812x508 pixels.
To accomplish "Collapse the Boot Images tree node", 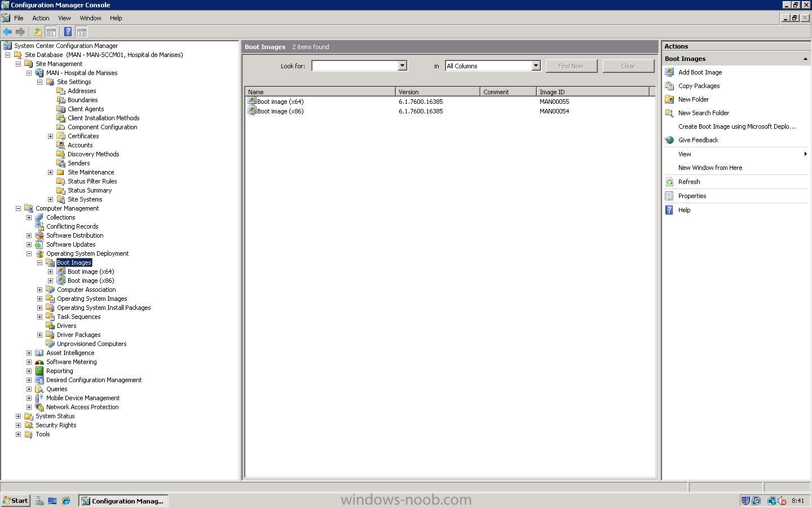I will tap(39, 262).
